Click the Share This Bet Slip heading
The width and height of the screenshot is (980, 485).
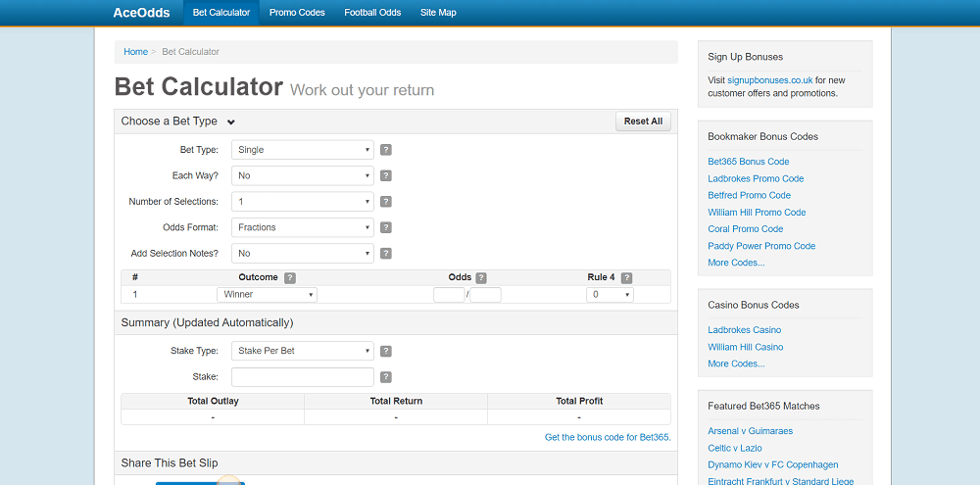click(170, 463)
